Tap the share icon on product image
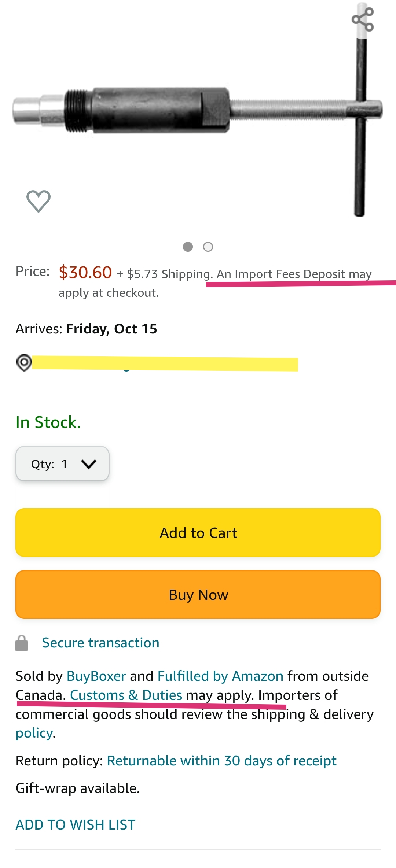 coord(363,19)
